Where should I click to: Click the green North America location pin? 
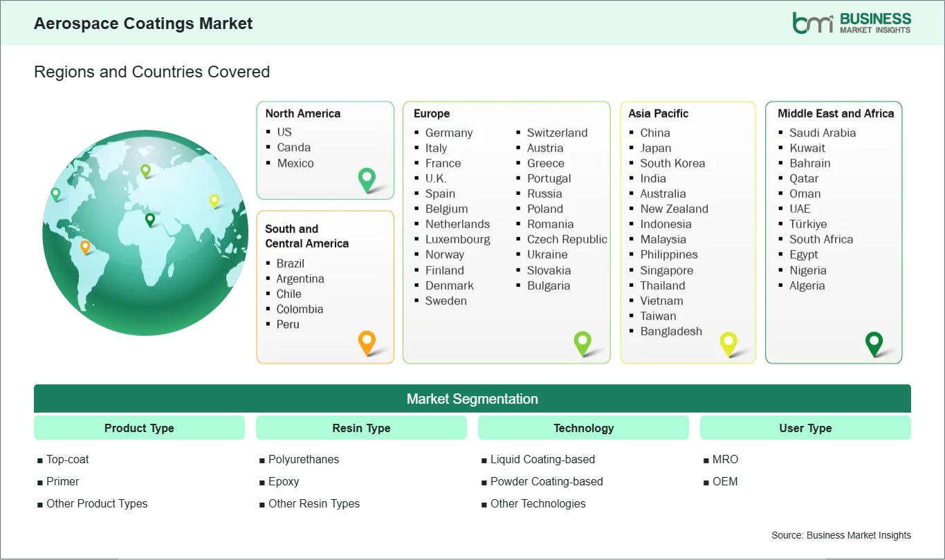(366, 178)
